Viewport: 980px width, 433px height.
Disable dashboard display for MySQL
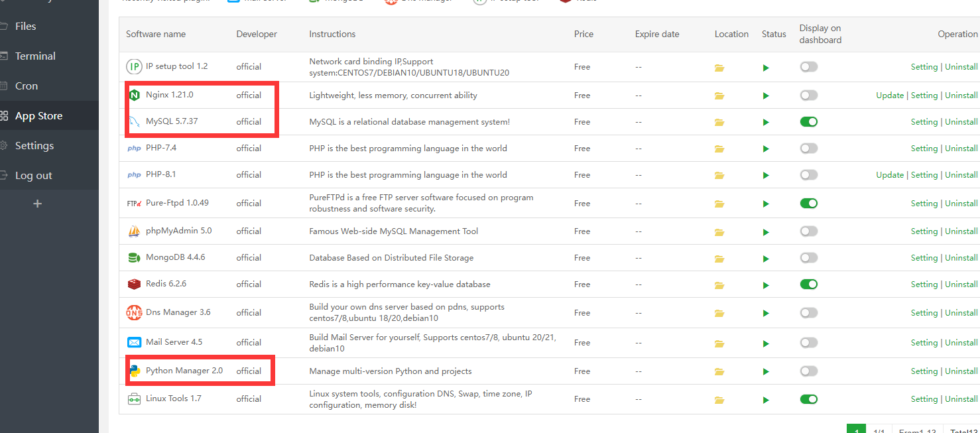pos(808,122)
